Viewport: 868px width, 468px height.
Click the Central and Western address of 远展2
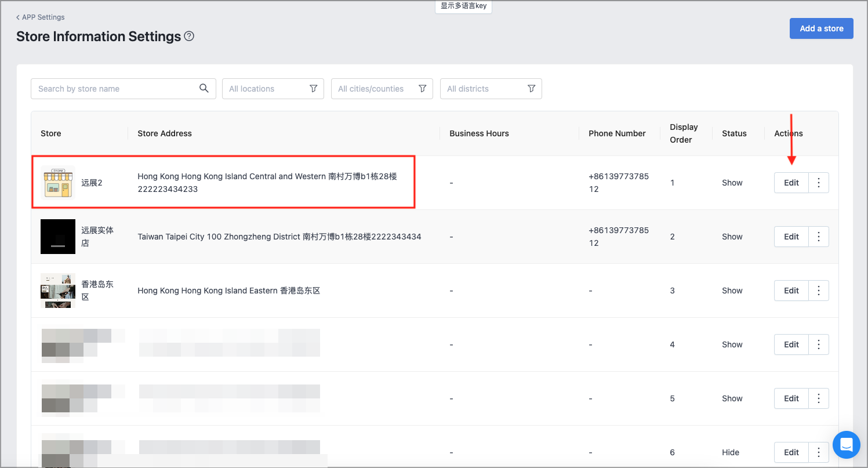267,183
